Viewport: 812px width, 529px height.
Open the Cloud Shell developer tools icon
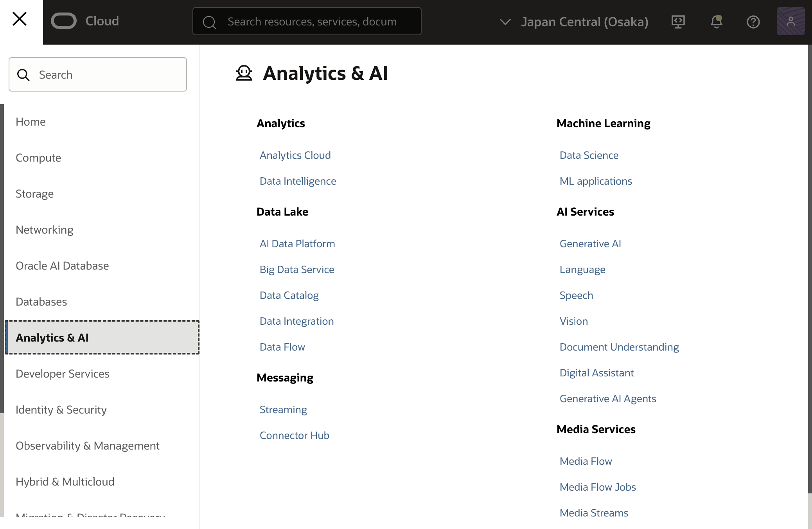(678, 22)
